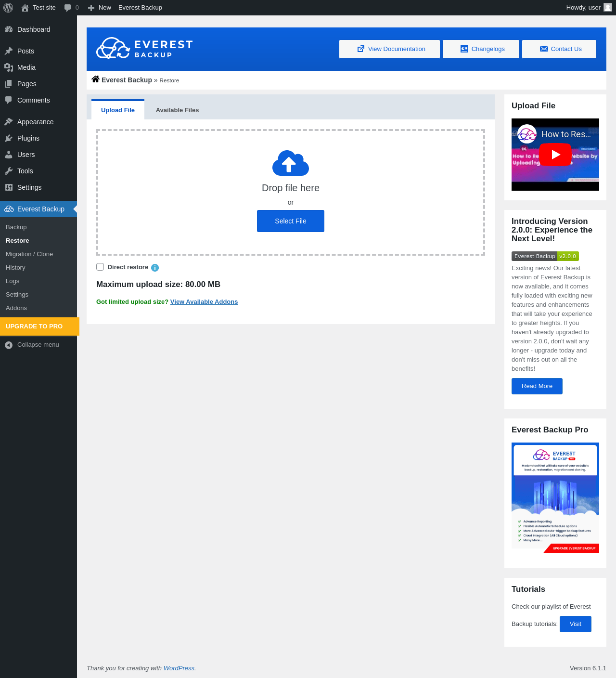Click the Test site admin bar link
616x678 pixels.
[x=44, y=8]
